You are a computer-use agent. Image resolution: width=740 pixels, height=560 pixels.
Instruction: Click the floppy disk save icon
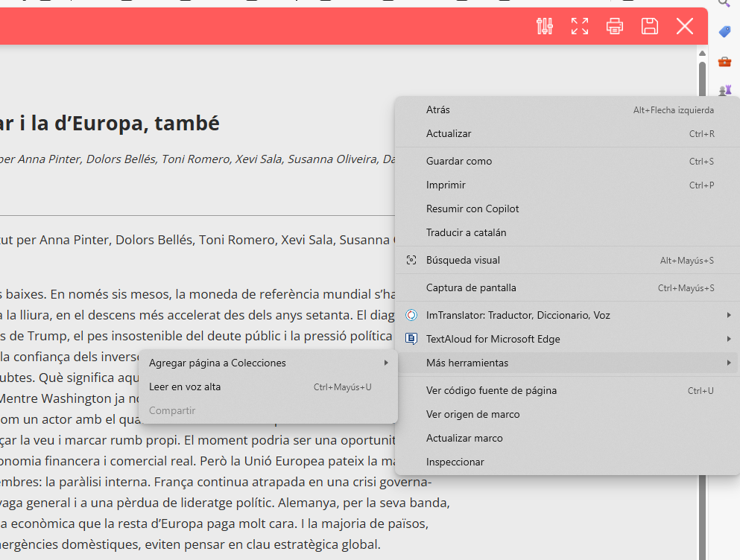650,27
